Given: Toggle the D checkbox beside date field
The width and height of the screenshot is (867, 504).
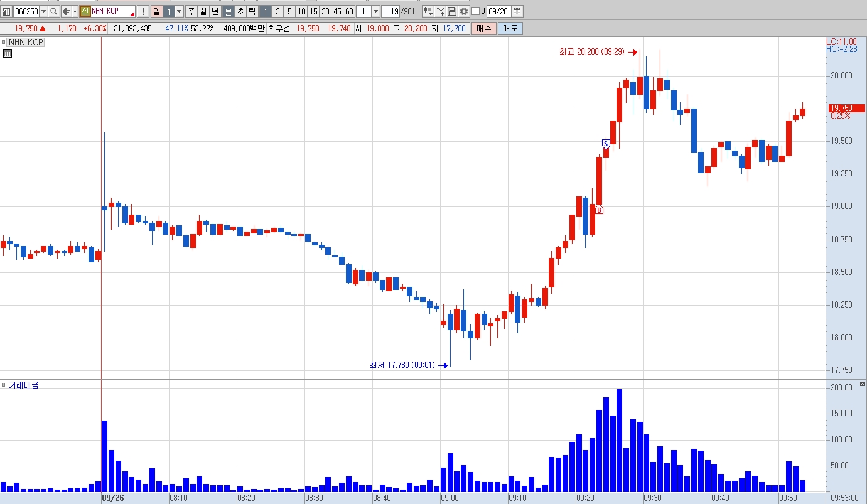Looking at the screenshot, I should coord(475,11).
